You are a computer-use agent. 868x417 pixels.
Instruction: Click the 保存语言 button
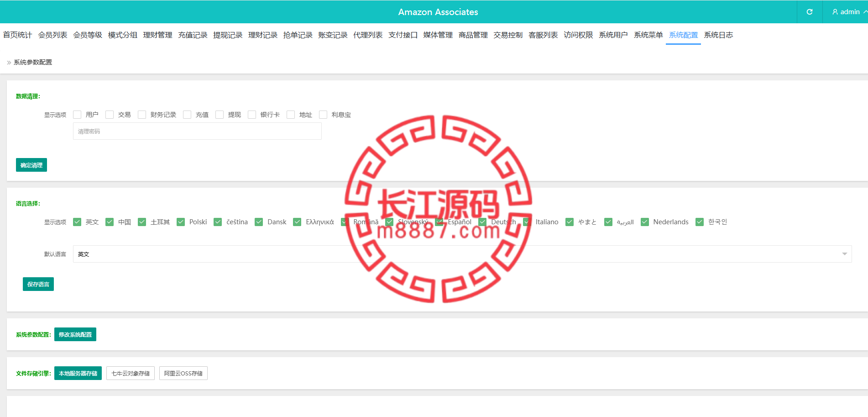pos(38,284)
